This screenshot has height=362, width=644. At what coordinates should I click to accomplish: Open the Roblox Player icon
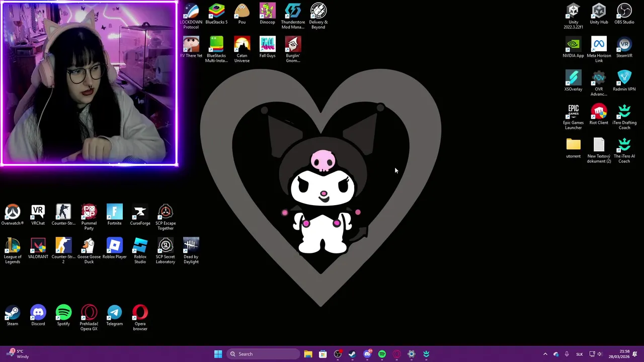click(x=115, y=249)
